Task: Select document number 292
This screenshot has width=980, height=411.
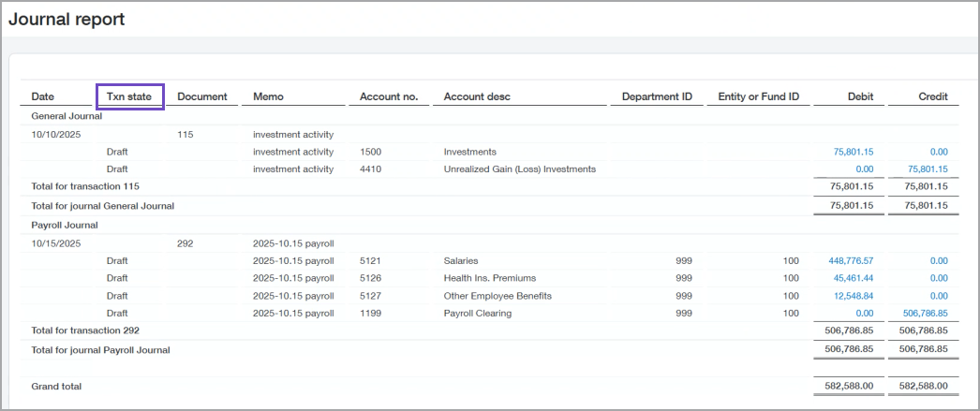Action: click(186, 243)
